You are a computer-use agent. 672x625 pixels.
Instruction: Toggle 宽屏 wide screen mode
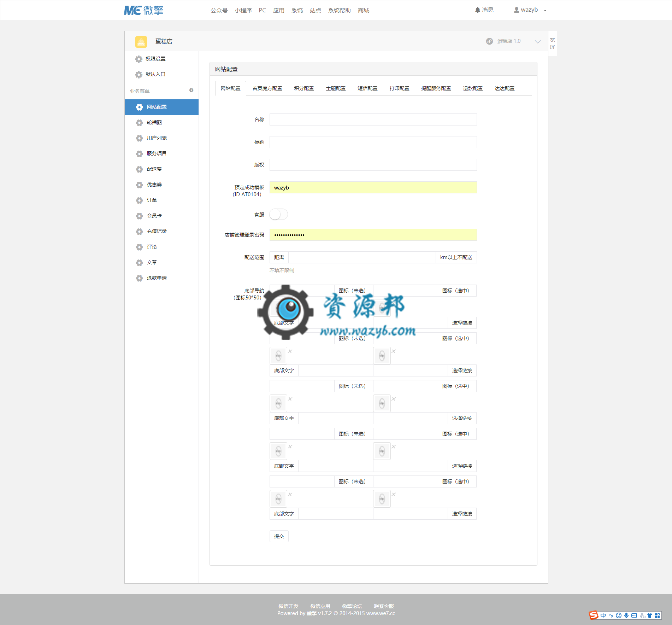(x=553, y=43)
